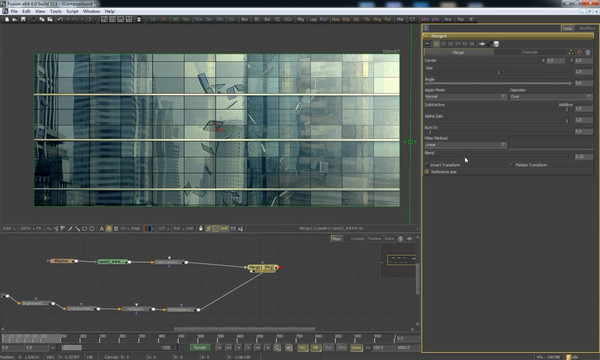This screenshot has width=600, height=360.
Task: Enable Invert Transform checkbox
Action: tap(427, 165)
